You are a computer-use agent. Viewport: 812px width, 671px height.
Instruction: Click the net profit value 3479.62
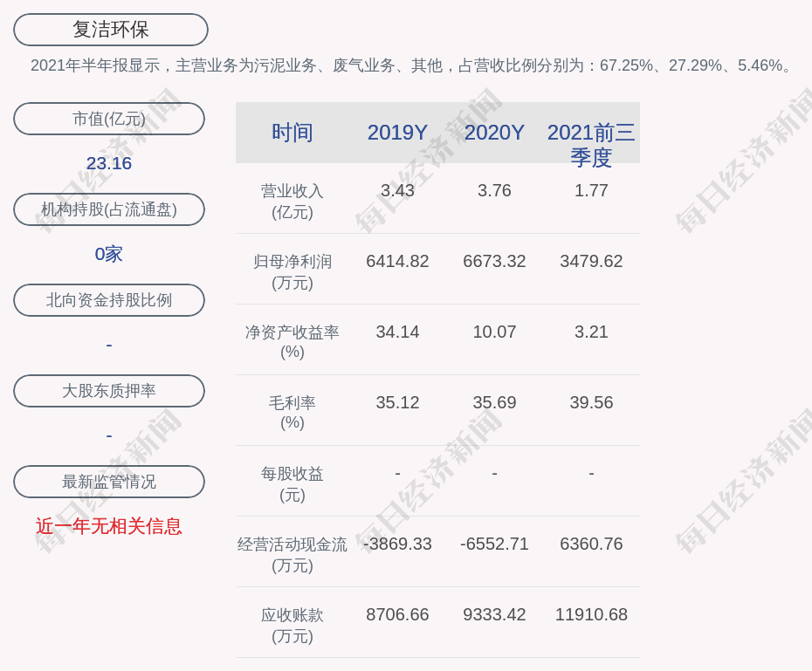[x=591, y=261]
